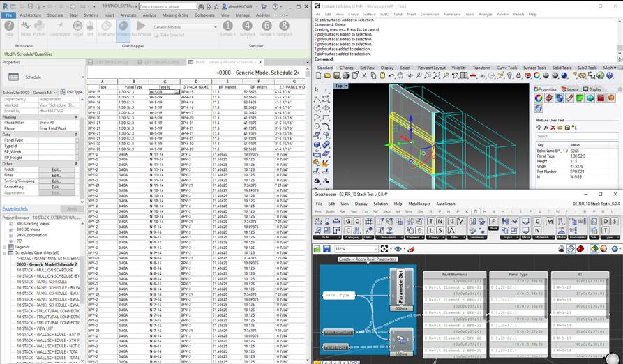Click Edit button next to Fields
Image resolution: width=623 pixels, height=364 pixels.
click(56, 169)
